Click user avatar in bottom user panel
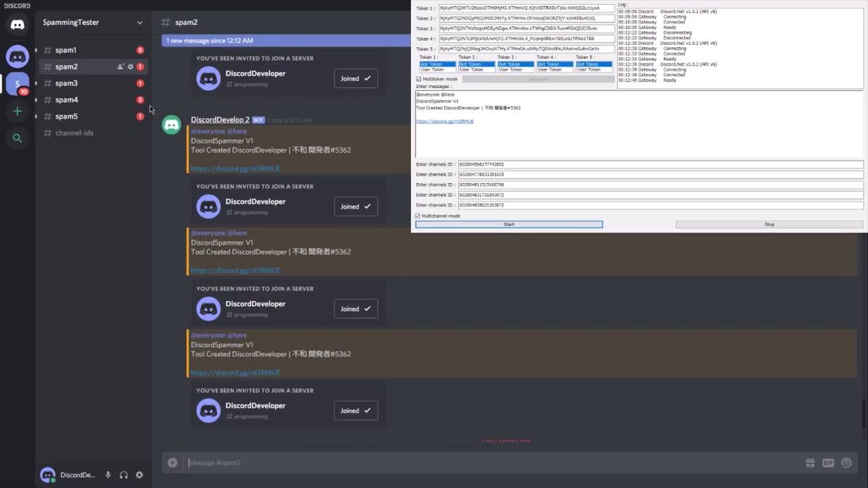This screenshot has height=488, width=868. (x=47, y=475)
